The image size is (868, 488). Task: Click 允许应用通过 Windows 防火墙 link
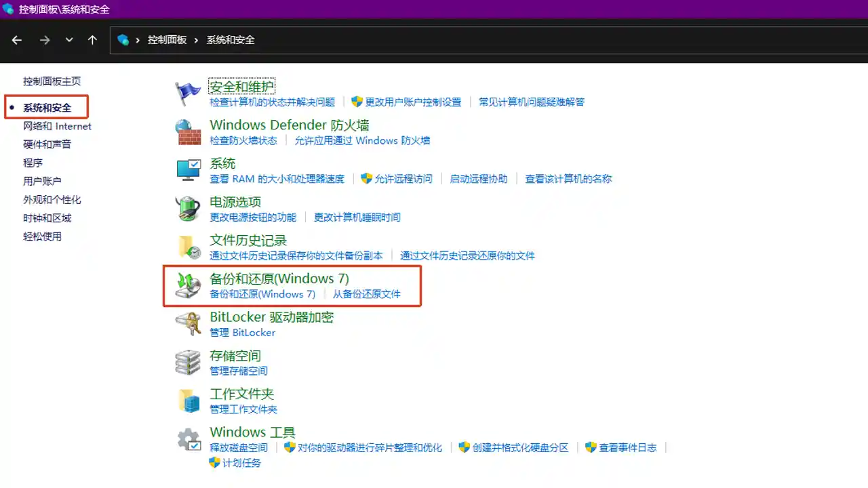[363, 140]
